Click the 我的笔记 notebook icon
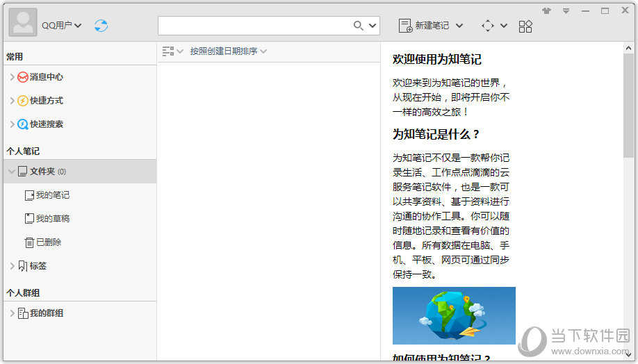The height and width of the screenshot is (364, 638). tap(29, 195)
